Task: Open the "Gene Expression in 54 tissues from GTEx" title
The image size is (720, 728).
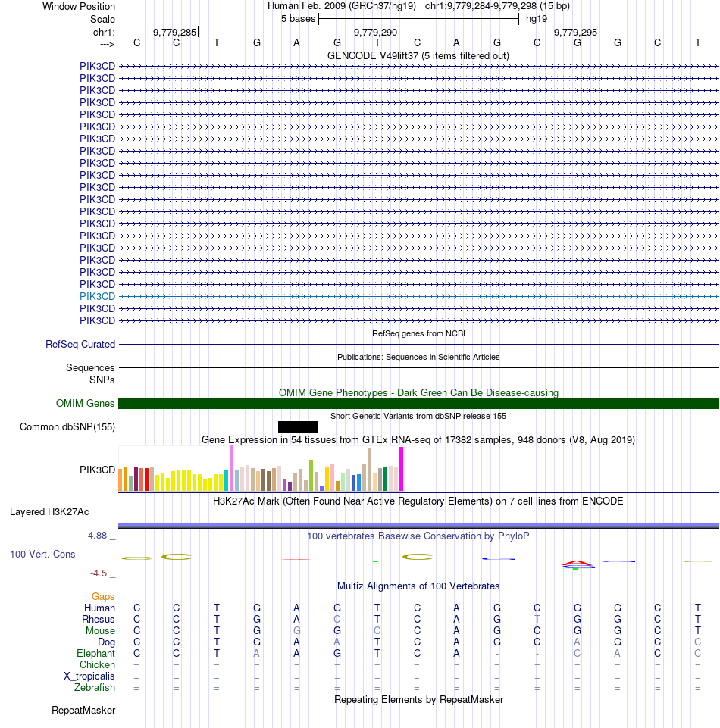Action: [418, 439]
